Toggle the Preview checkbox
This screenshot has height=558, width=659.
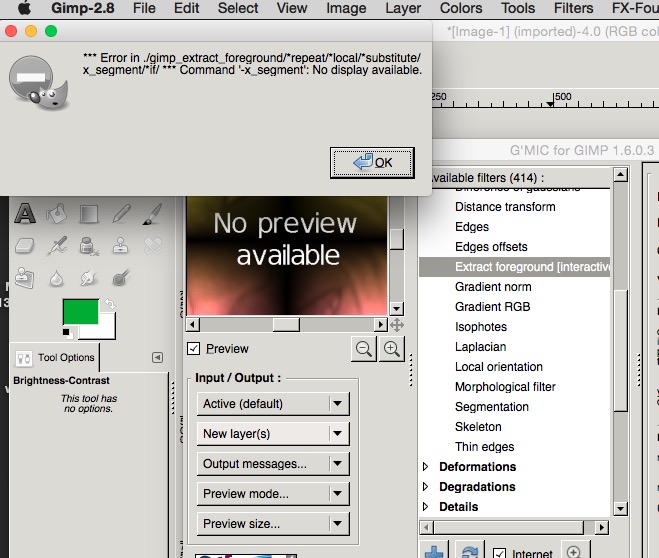pyautogui.click(x=193, y=348)
